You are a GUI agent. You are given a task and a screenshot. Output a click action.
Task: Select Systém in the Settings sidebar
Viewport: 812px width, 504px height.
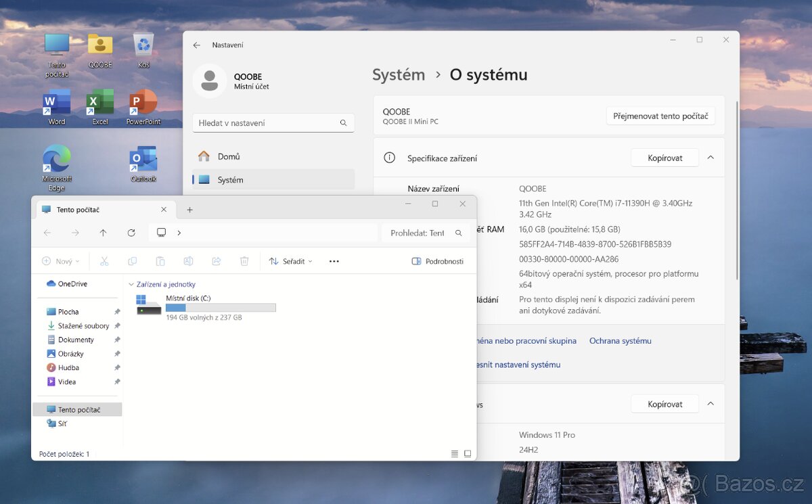(273, 179)
